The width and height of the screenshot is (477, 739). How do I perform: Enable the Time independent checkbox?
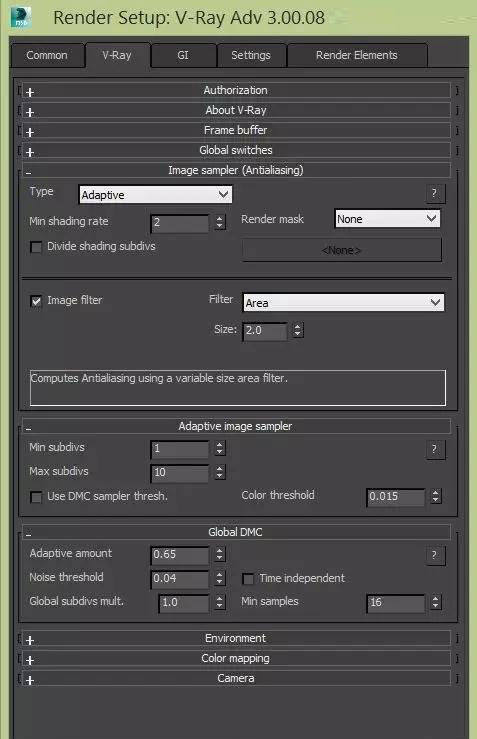click(248, 579)
